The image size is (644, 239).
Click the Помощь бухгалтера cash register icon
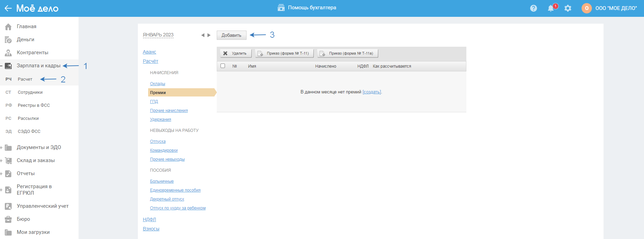click(281, 8)
